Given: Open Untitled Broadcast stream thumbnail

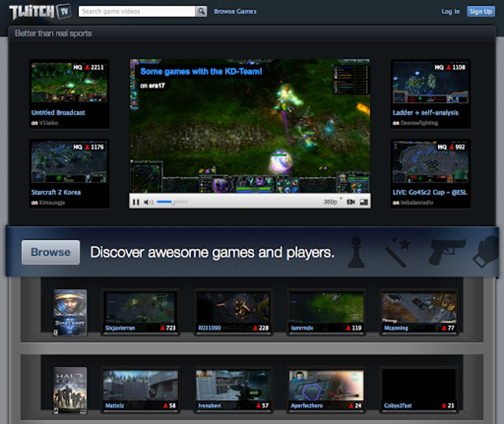Looking at the screenshot, I should coord(69,82).
